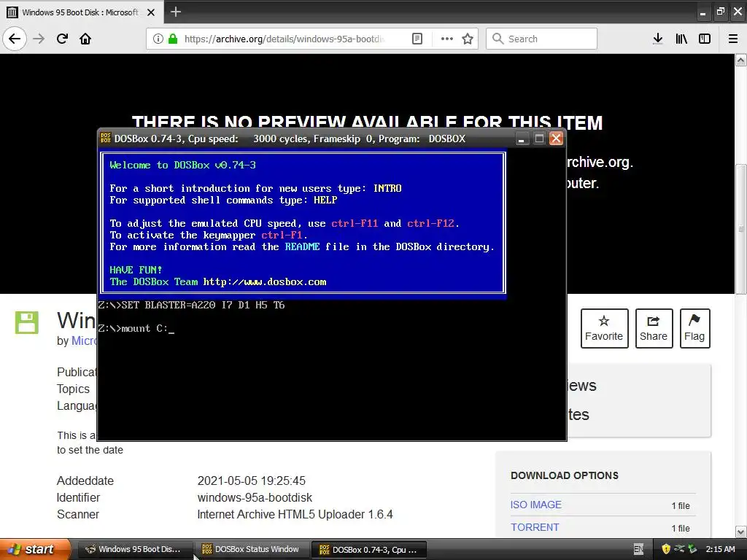747x560 pixels.
Task: Select the Windows 95 Boot Disk tab
Action: 81,12
